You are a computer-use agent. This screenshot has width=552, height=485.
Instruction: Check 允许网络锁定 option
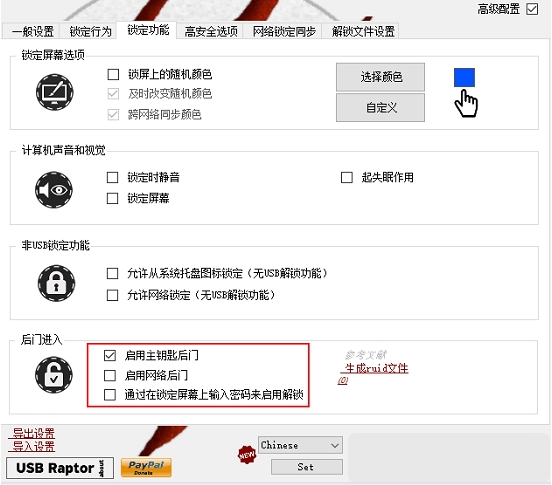coord(112,295)
